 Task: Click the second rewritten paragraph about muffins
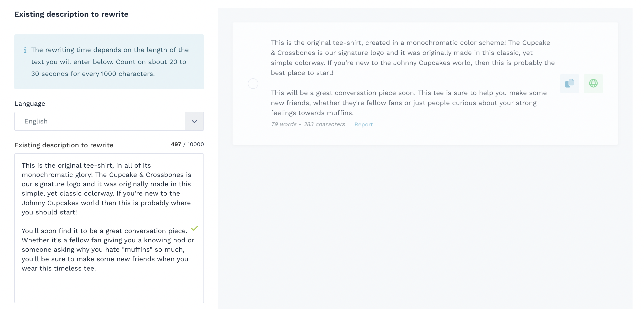(409, 103)
